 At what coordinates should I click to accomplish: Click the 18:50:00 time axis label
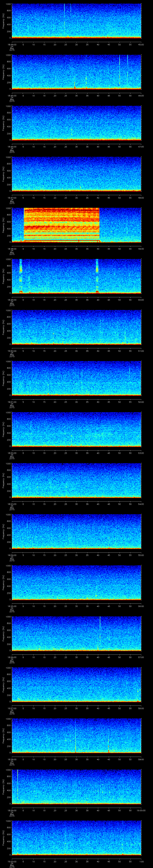[12, 351]
